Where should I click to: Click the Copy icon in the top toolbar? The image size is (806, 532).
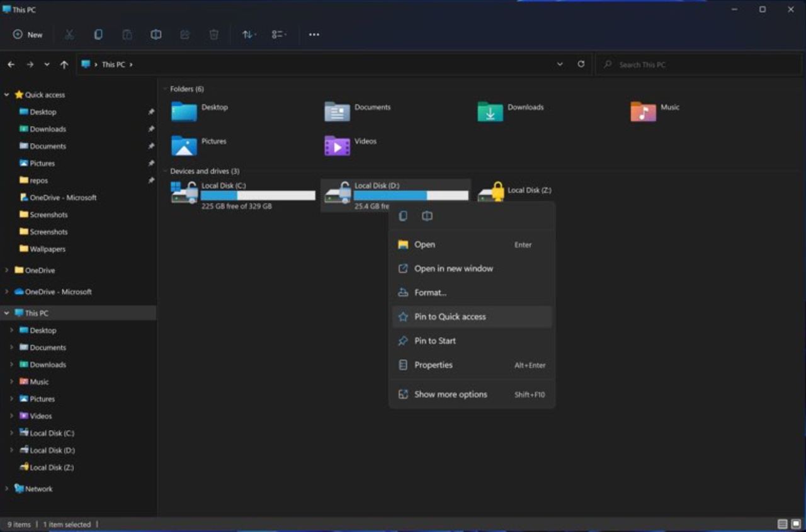pyautogui.click(x=98, y=35)
